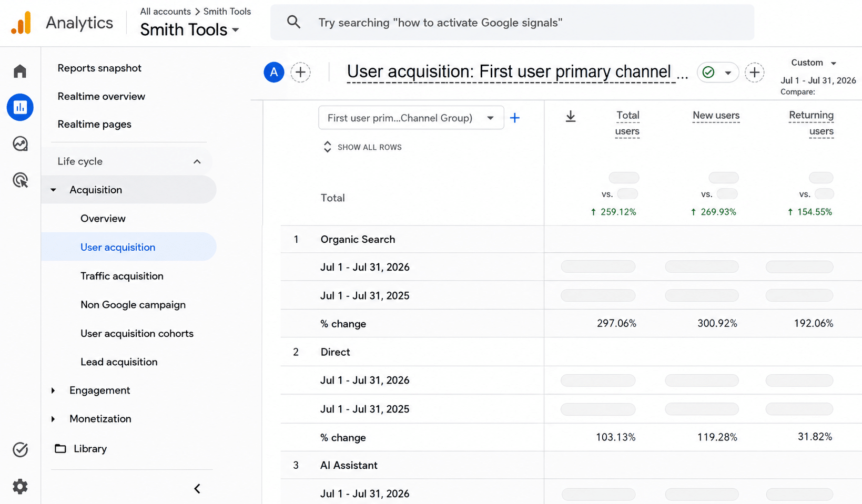
Task: Open the report status checkmark dropdown
Action: [x=718, y=73]
